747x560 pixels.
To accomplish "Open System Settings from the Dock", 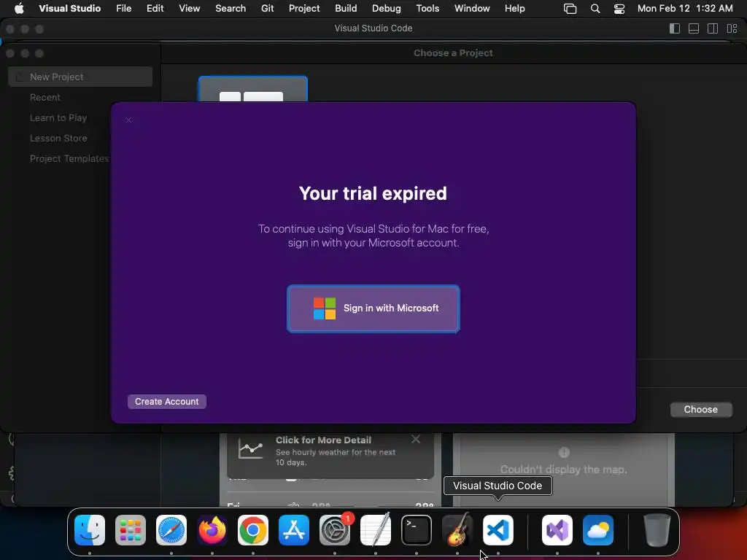I will click(x=335, y=530).
